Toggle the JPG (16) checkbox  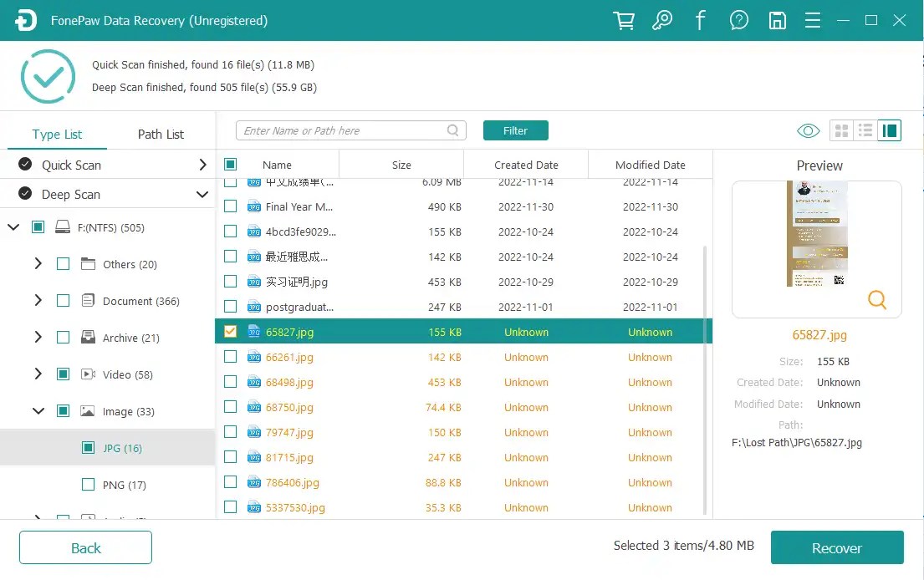(x=88, y=447)
